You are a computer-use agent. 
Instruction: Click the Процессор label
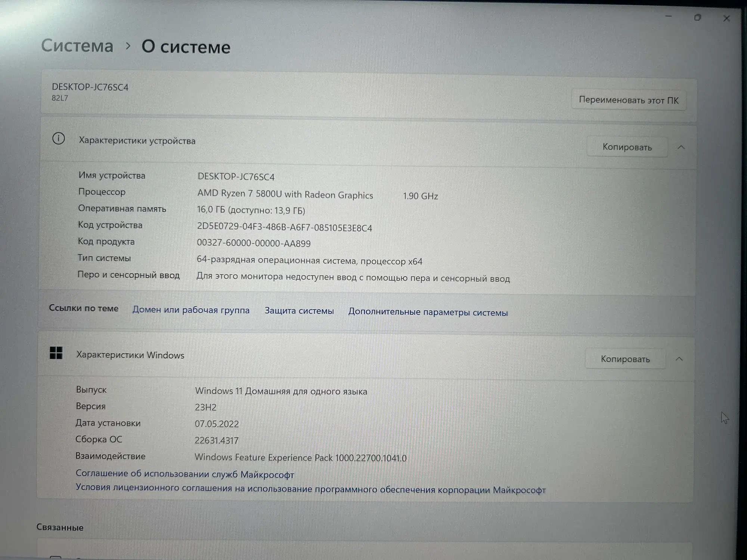pos(102,192)
